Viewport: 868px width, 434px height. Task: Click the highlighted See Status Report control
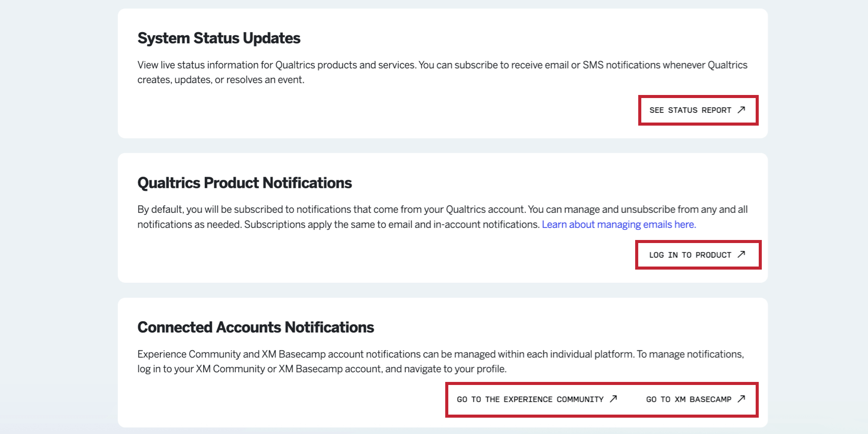pyautogui.click(x=698, y=110)
